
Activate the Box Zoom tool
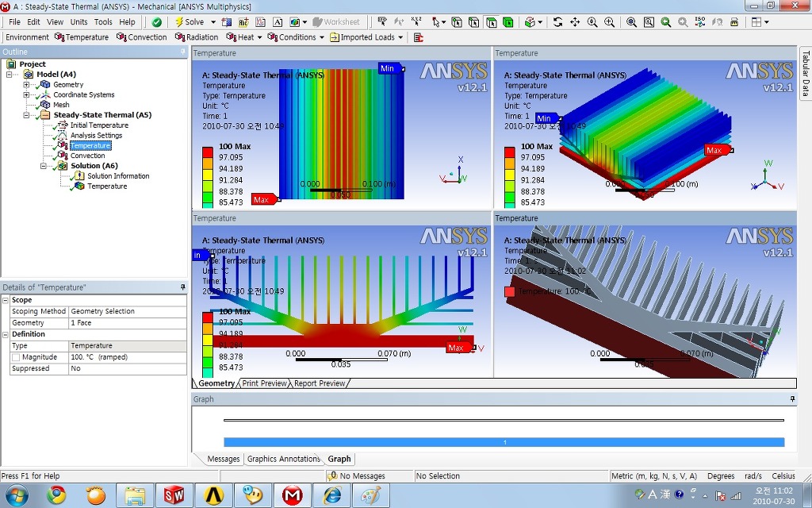pyautogui.click(x=610, y=21)
